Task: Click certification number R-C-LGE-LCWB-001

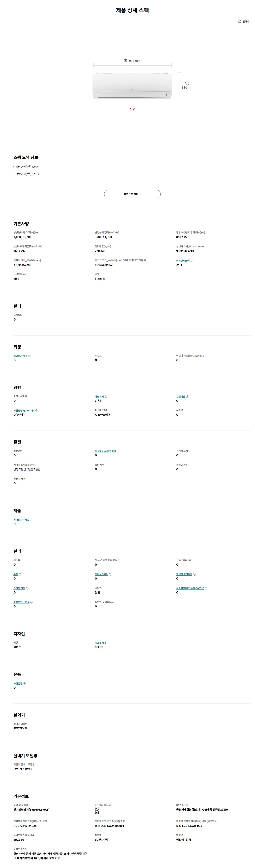Action: tap(189, 826)
